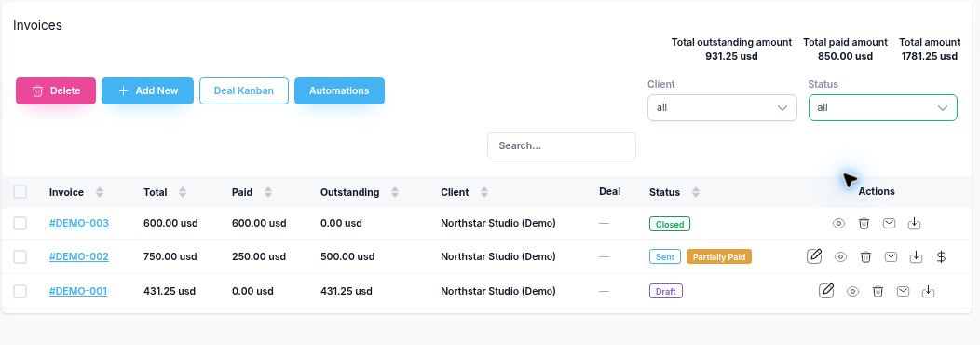Email invoice #DEMO-001 with envelope icon

coord(903,291)
